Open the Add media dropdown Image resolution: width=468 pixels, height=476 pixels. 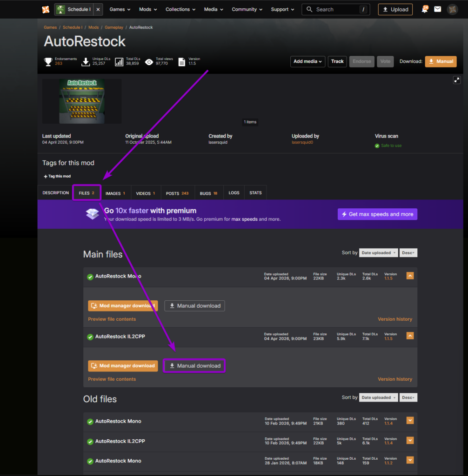tap(308, 61)
